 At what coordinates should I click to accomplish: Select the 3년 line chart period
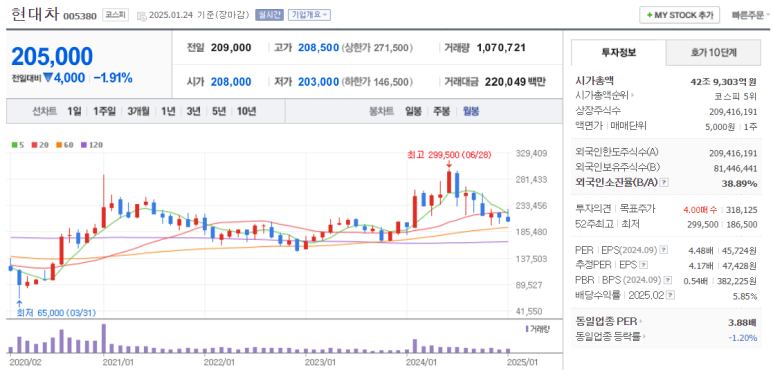[193, 111]
